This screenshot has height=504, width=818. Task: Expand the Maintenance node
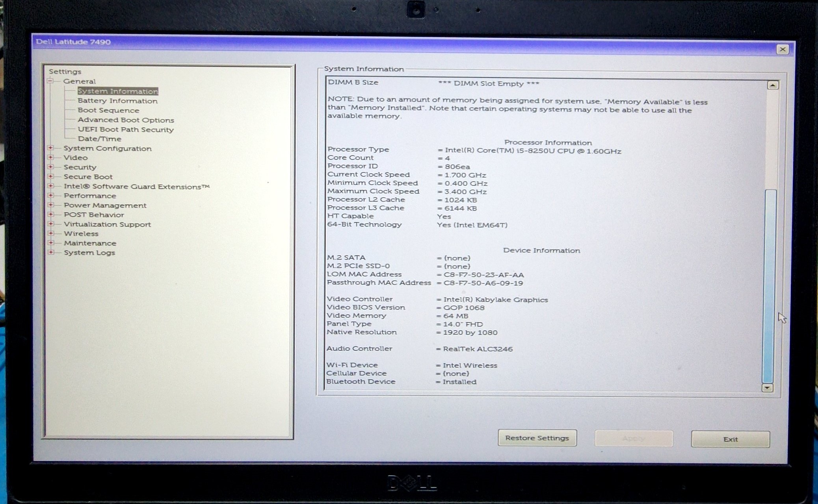pyautogui.click(x=51, y=243)
